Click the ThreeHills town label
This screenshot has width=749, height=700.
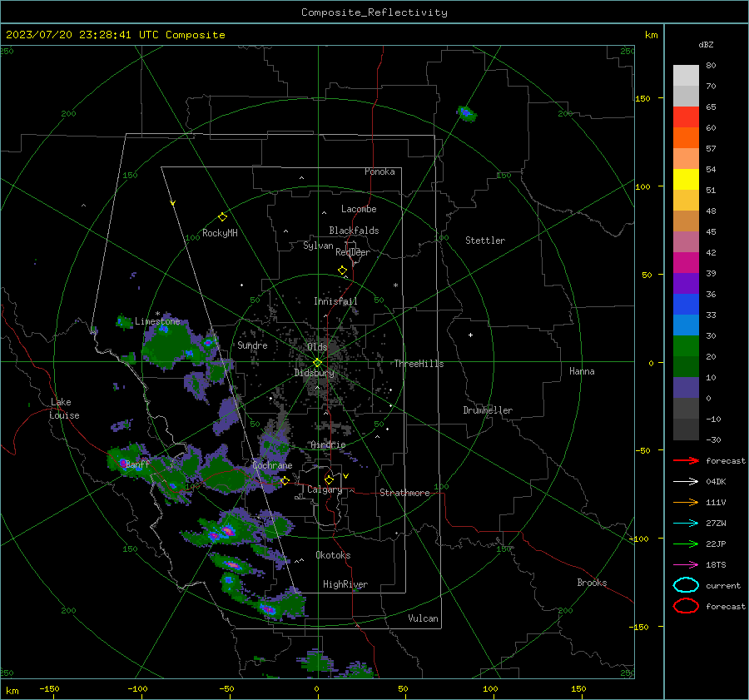click(419, 364)
